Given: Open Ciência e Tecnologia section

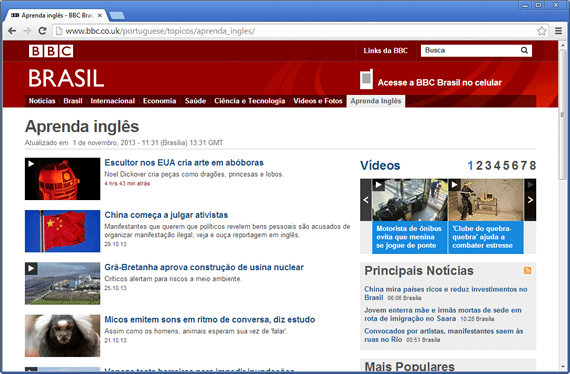Looking at the screenshot, I should tap(249, 101).
